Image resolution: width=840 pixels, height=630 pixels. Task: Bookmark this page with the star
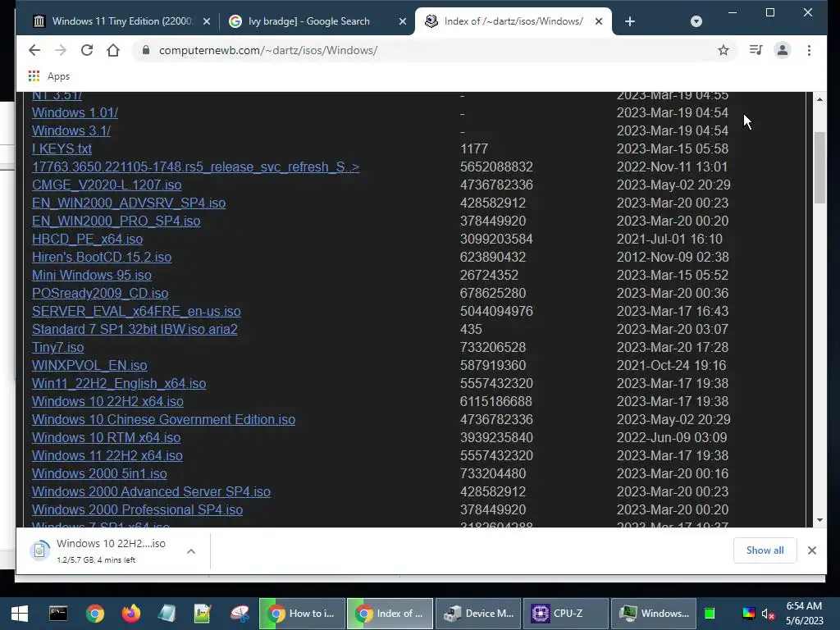(724, 50)
